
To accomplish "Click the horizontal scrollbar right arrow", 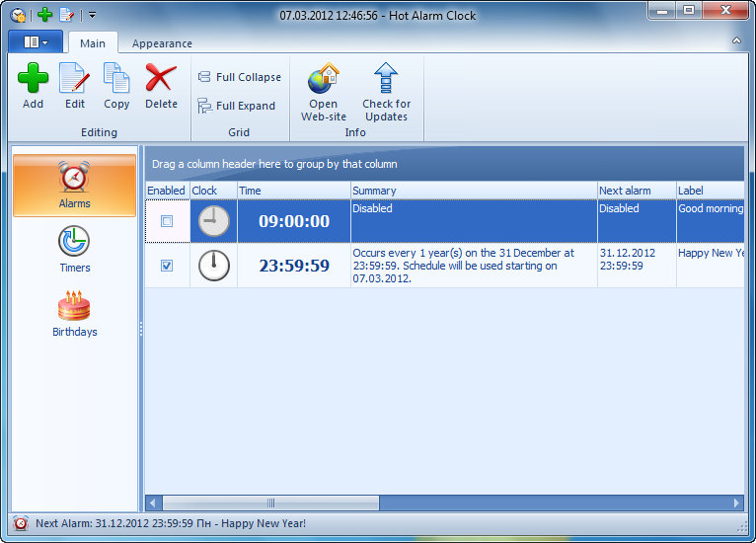I will coord(736,503).
